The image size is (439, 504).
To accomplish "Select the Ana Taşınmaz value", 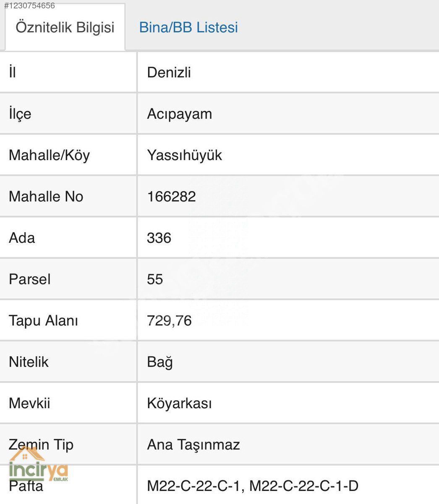I will [x=193, y=445].
